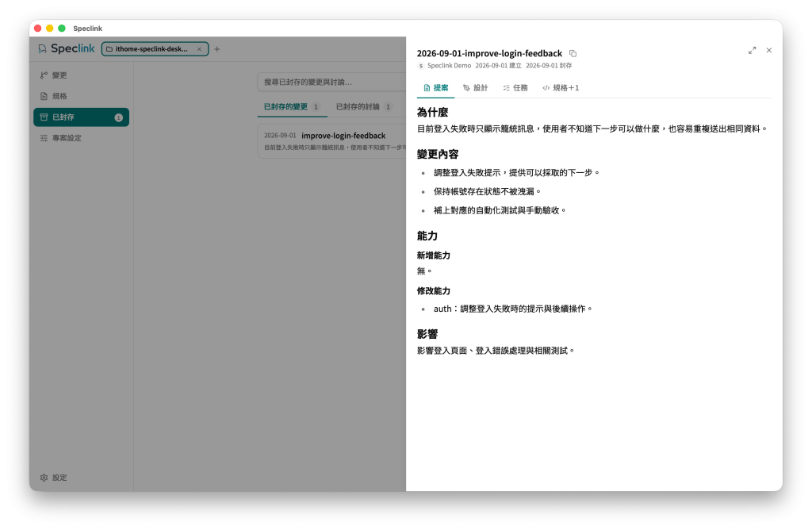This screenshot has width=812, height=530.
Task: Close the change detail panel
Action: 769,50
